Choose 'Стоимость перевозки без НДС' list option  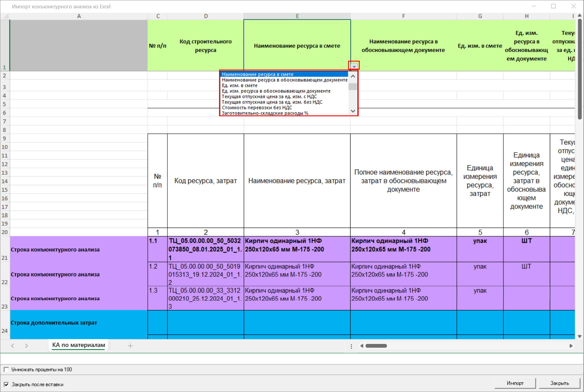257,108
